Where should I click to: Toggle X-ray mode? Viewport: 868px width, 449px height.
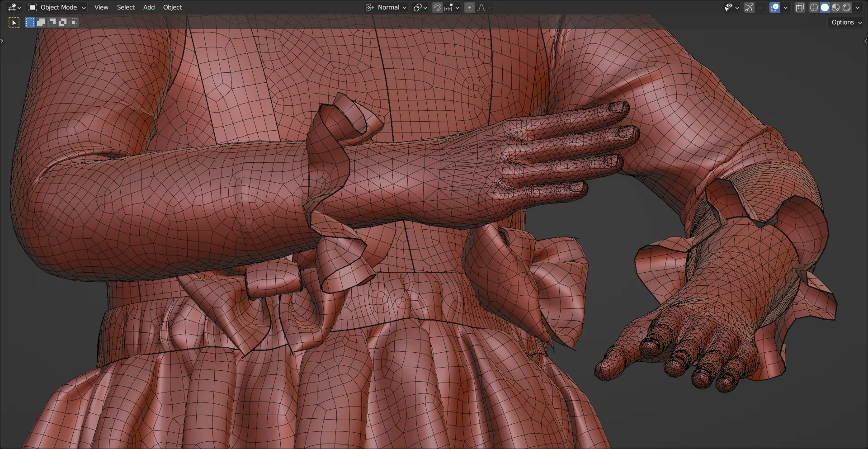(x=800, y=7)
